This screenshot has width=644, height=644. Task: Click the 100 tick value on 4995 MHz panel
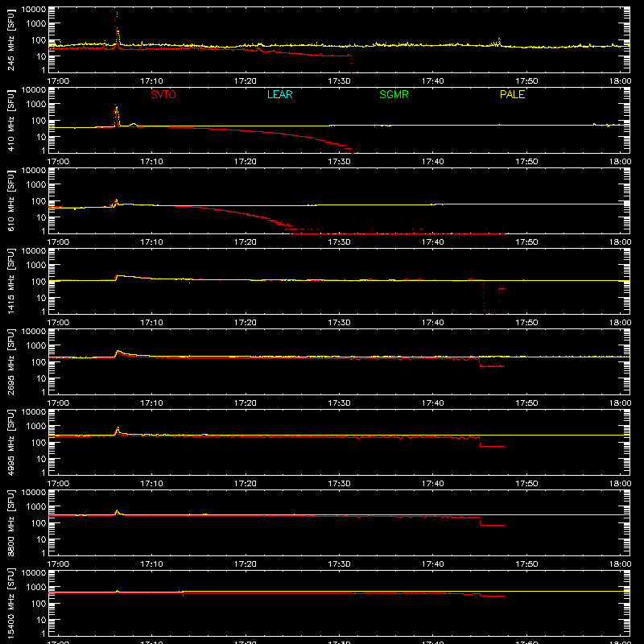39,443
